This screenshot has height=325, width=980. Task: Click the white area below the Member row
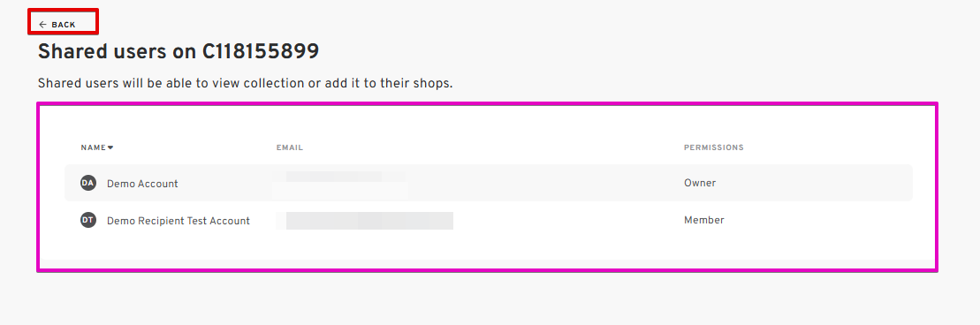[x=488, y=249]
